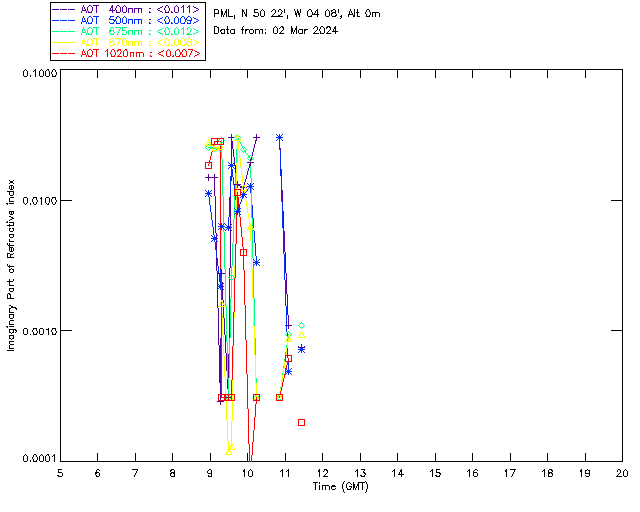The width and height of the screenshot is (640, 512).
Task: Click the x-axis tick label 17
Action: click(x=510, y=473)
